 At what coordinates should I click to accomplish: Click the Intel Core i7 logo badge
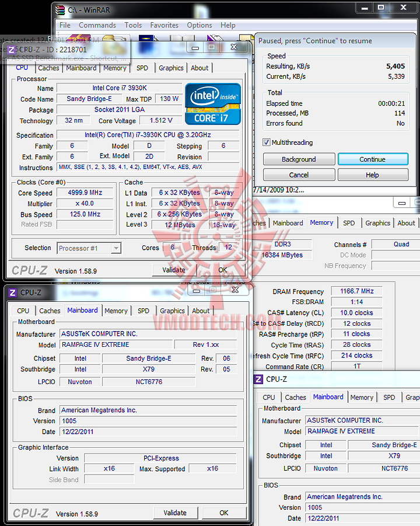click(213, 104)
